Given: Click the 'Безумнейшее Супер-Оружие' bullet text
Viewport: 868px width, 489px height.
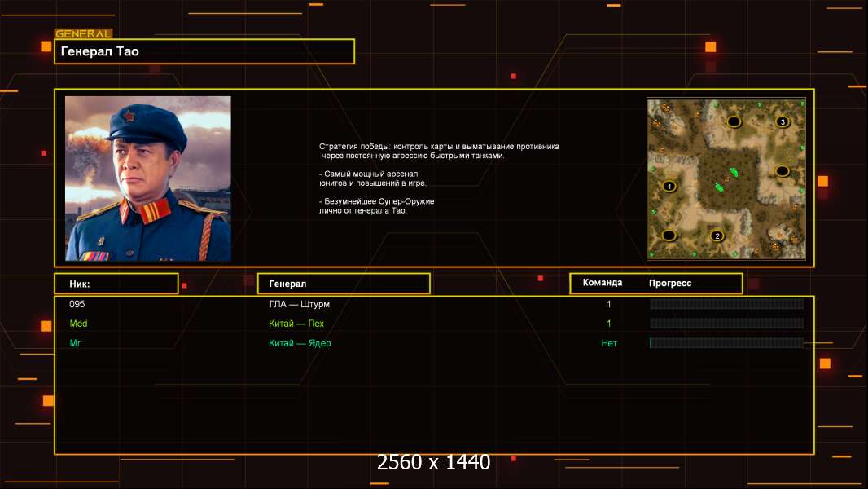Looking at the screenshot, I should [376, 206].
